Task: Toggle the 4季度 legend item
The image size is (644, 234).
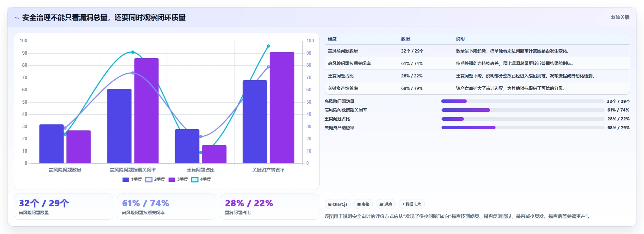Action: pyautogui.click(x=201, y=179)
